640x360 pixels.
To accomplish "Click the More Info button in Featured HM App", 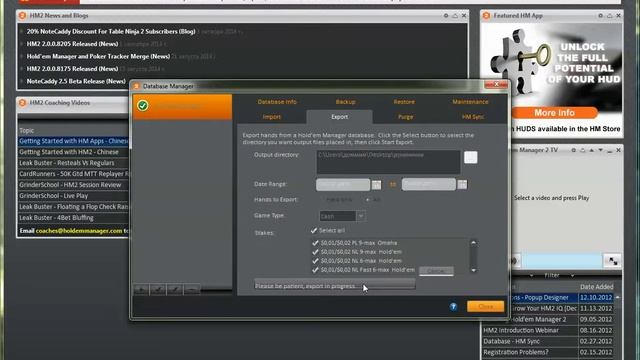I will (554, 113).
